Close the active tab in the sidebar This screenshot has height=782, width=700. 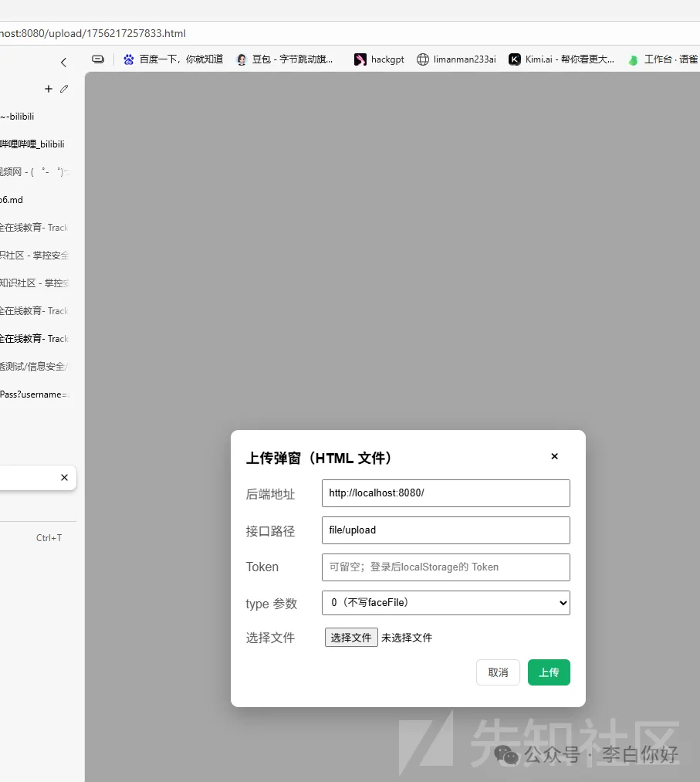64,478
